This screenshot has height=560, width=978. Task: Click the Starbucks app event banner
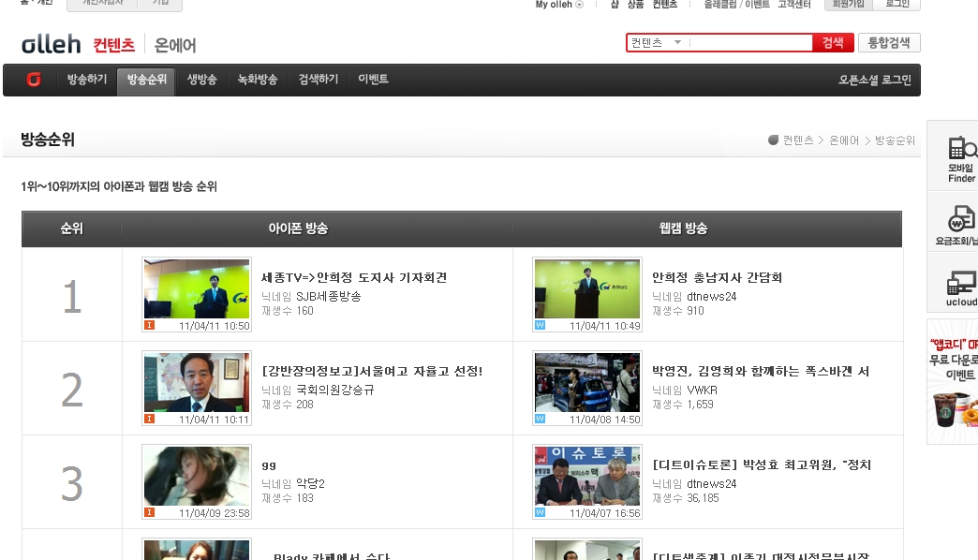pos(954,380)
